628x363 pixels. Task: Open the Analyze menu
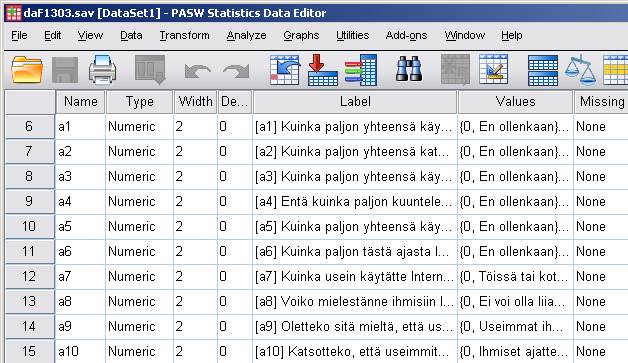pyautogui.click(x=246, y=35)
